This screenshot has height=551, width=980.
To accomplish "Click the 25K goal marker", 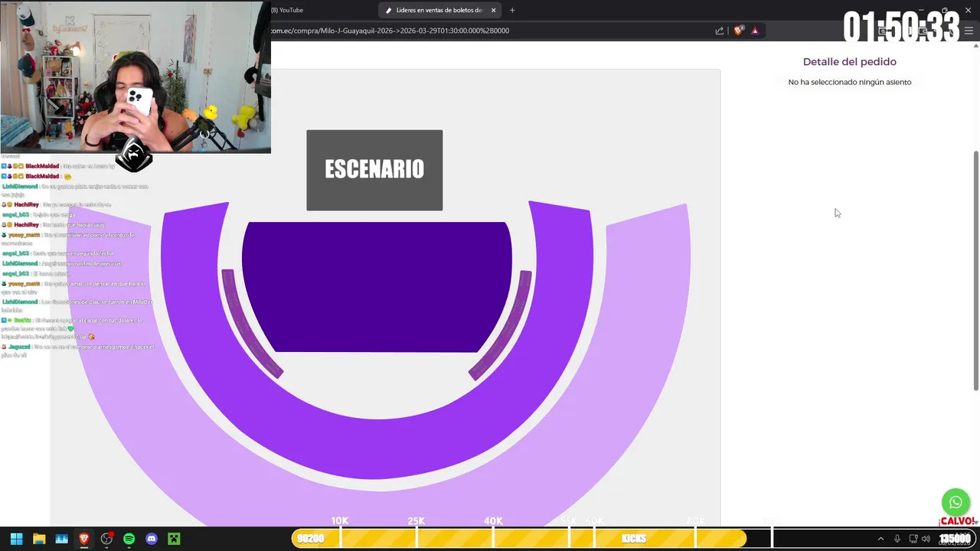I will click(416, 521).
